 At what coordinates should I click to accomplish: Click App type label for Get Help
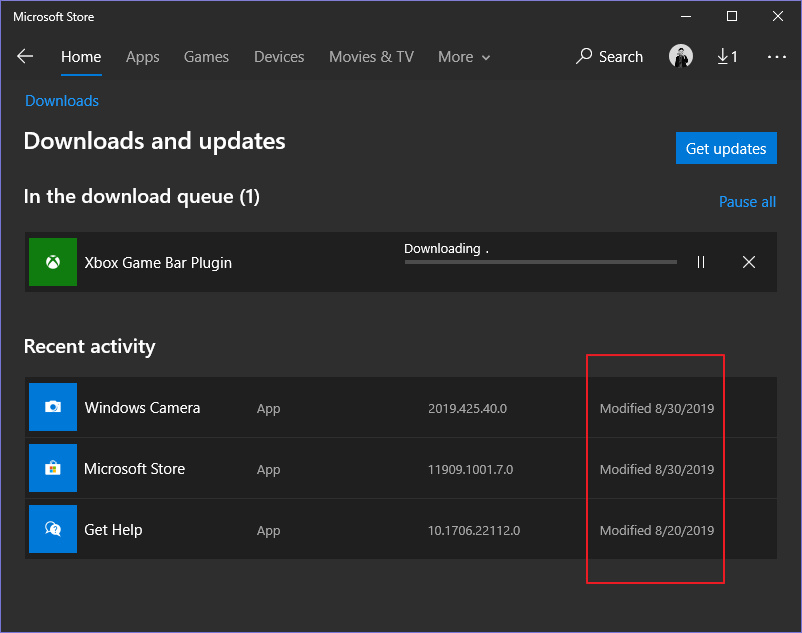269,531
